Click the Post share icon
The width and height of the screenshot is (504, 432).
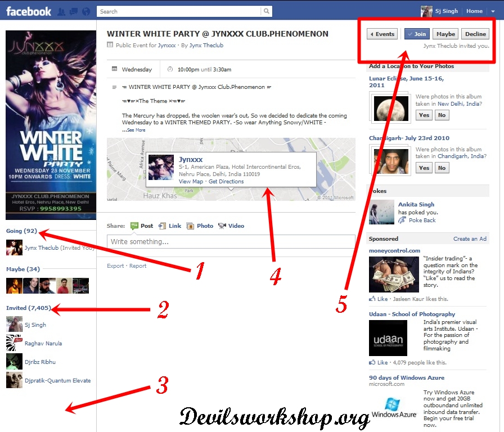coord(134,226)
